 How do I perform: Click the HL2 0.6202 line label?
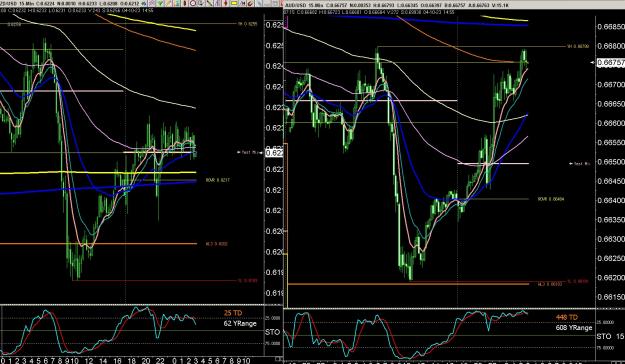coord(216,244)
